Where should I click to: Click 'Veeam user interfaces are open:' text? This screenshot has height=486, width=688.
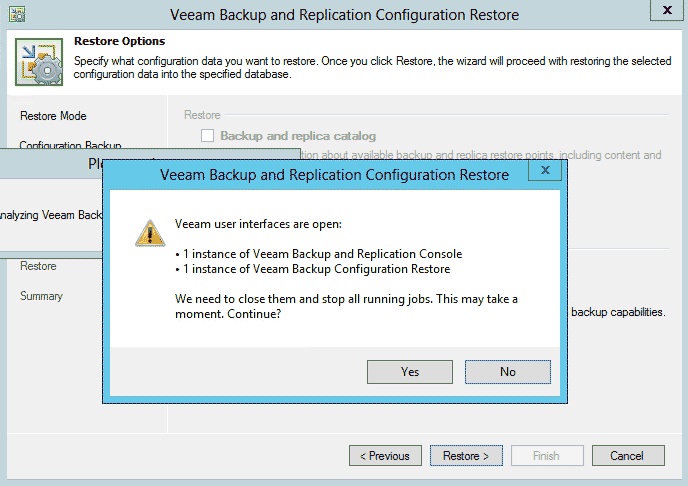click(258, 224)
